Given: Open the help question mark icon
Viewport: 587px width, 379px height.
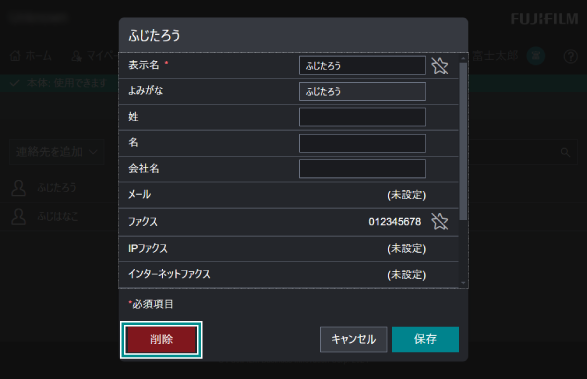Looking at the screenshot, I should pyautogui.click(x=571, y=57).
